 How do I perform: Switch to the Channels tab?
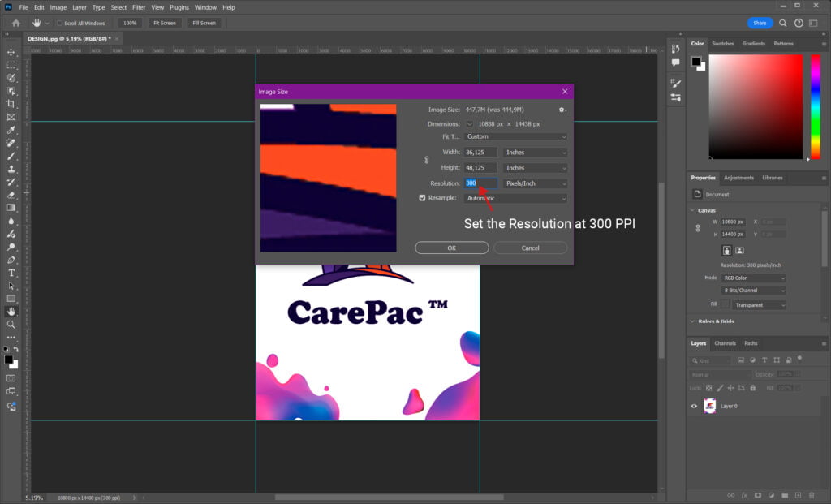[726, 343]
